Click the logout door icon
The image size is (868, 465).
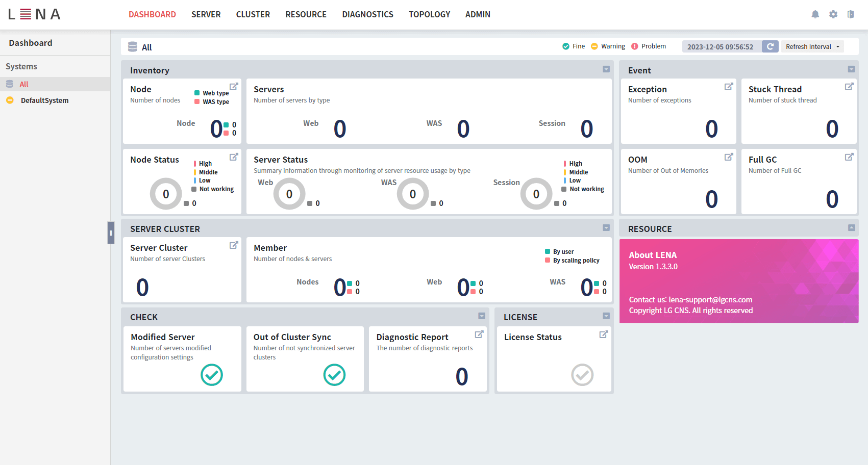[x=851, y=14]
